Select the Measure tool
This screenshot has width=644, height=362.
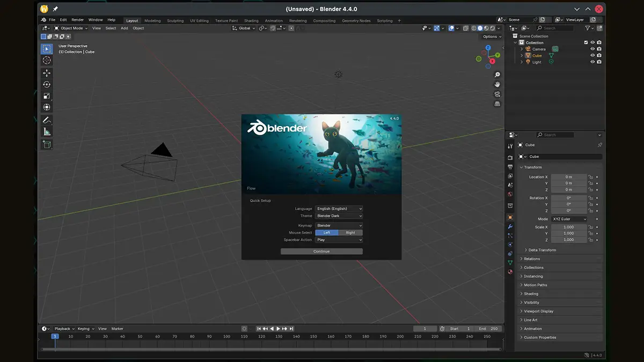[x=47, y=132]
